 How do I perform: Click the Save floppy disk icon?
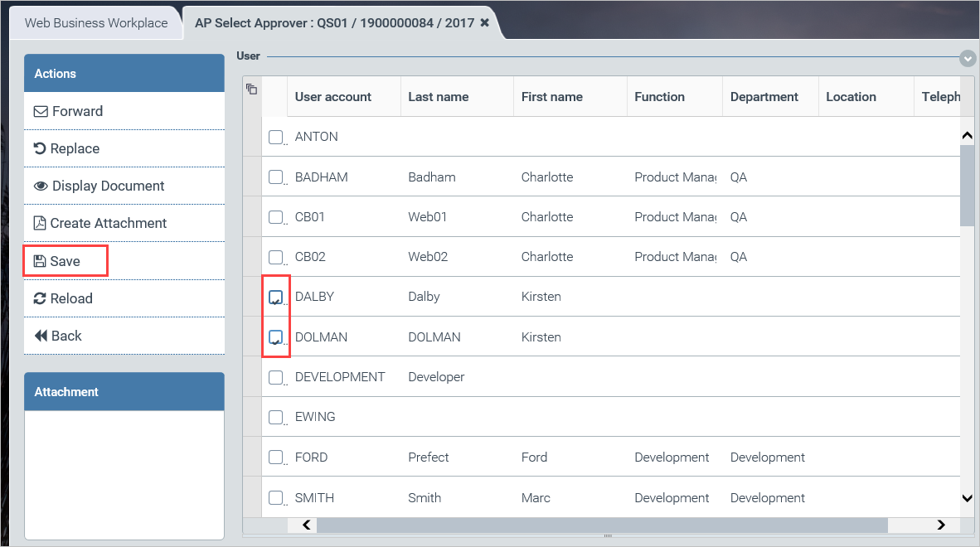(x=39, y=261)
